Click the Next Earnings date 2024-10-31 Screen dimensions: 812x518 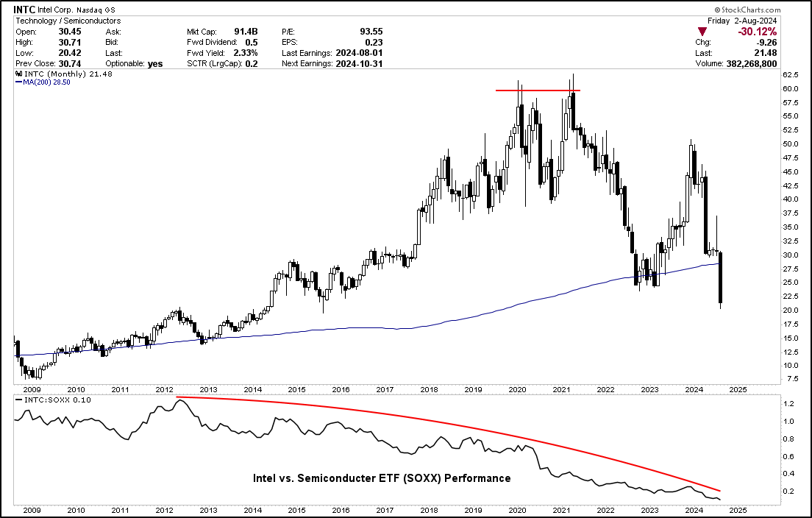coord(360,64)
